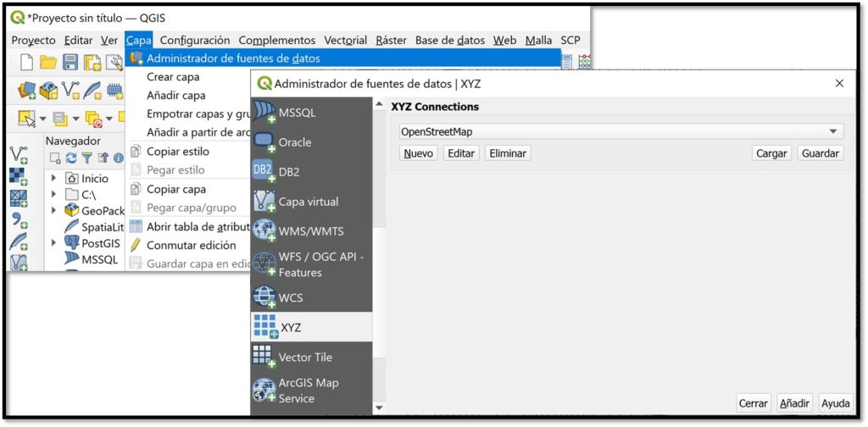Select the Select Features by area tool

point(26,119)
